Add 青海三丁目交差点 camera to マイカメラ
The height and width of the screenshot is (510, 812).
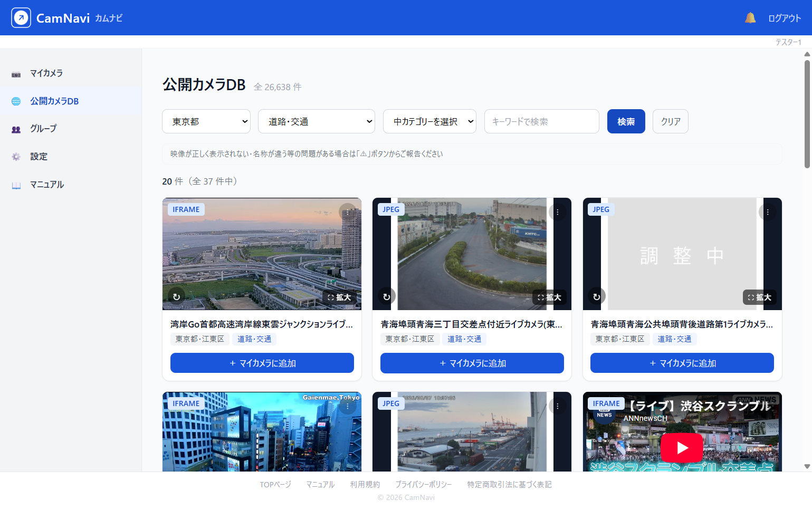pyautogui.click(x=472, y=363)
